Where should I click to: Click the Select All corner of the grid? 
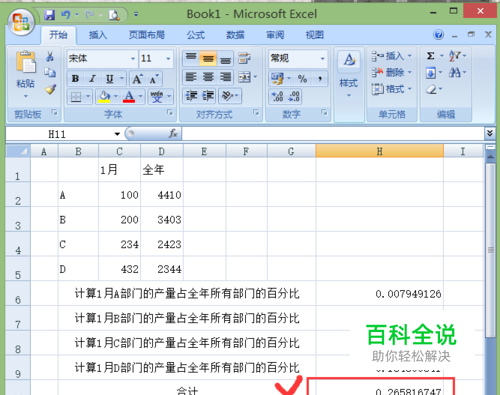point(18,151)
